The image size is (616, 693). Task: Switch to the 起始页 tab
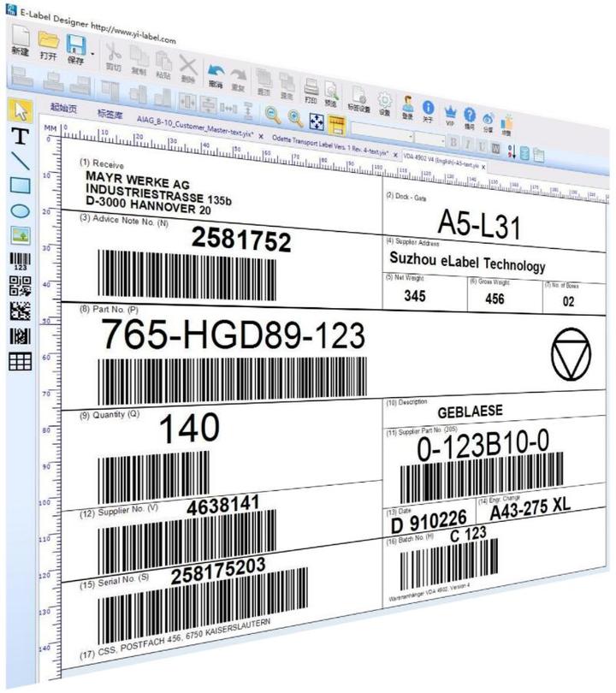pos(63,107)
